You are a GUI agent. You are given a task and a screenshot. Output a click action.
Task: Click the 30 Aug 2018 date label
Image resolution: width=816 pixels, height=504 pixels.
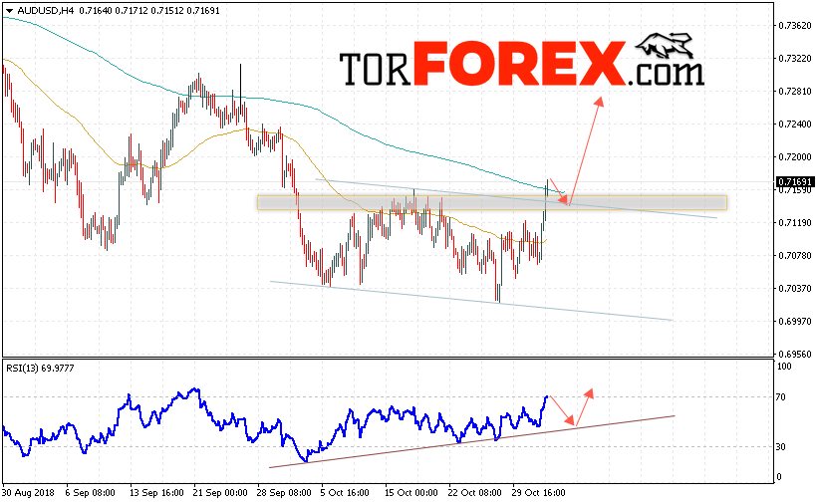[x=28, y=493]
